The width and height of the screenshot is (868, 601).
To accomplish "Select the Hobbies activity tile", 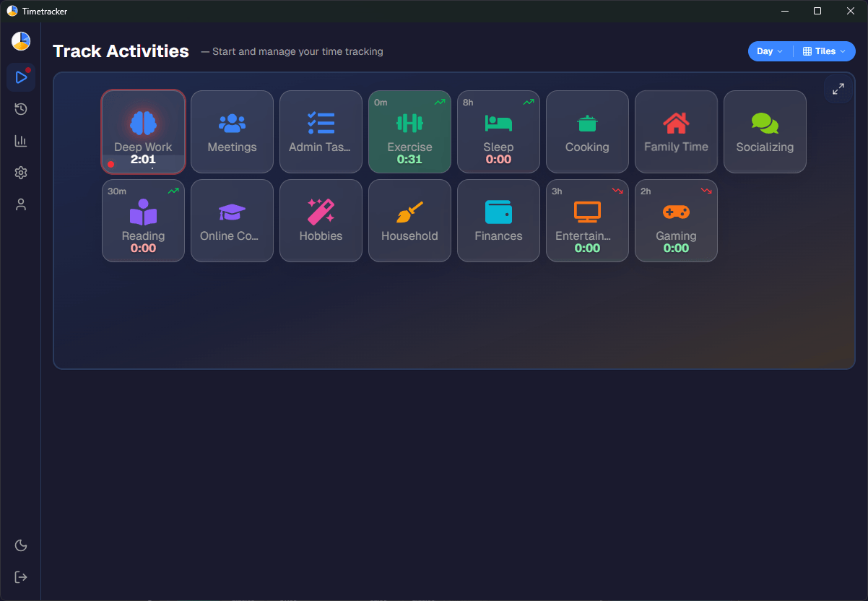I will [x=321, y=220].
